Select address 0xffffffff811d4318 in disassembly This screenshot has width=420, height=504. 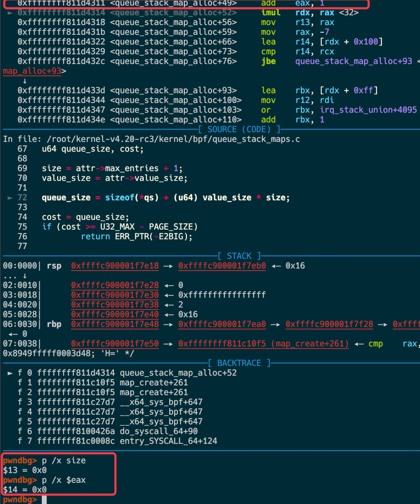coord(61,22)
